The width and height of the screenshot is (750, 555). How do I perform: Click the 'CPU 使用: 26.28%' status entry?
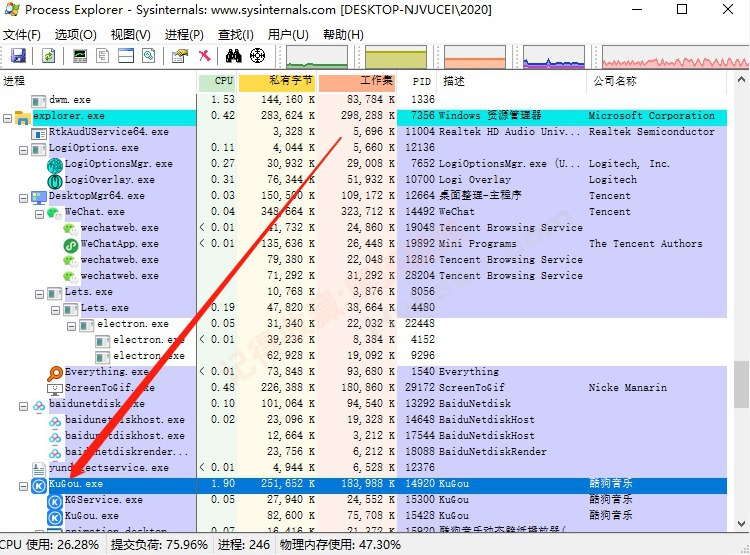click(x=49, y=545)
